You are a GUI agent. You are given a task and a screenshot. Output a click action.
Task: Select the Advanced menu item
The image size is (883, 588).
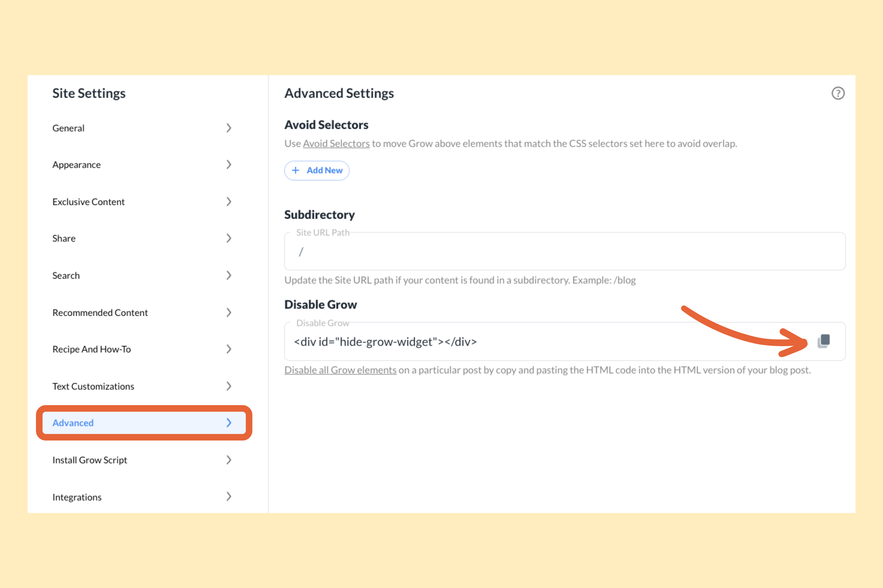click(144, 423)
